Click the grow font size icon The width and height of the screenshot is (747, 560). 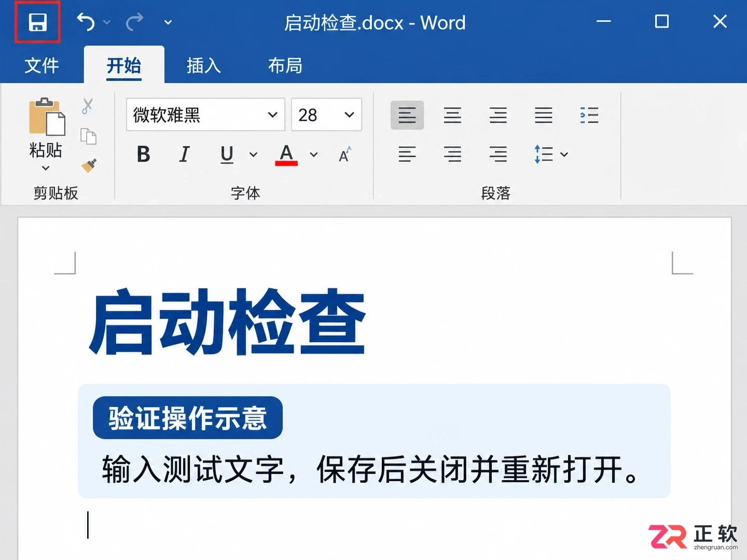(x=345, y=155)
